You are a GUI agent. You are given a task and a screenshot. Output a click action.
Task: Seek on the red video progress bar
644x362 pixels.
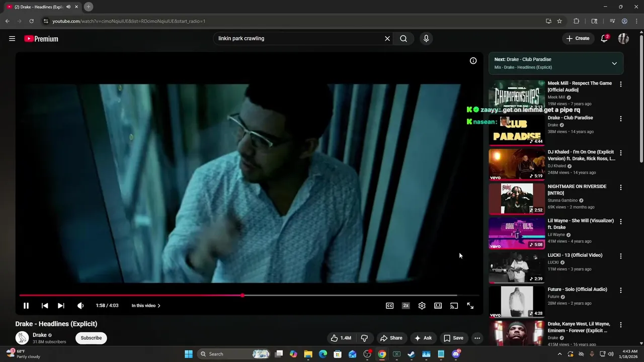tap(249, 295)
